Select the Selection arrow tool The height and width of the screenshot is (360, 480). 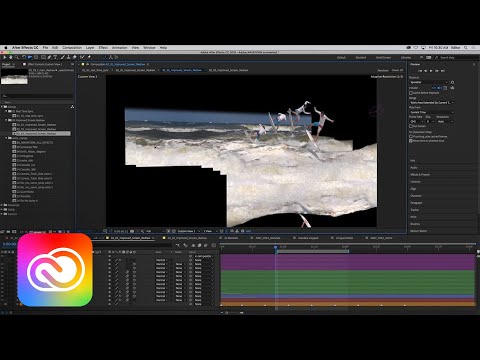coord(5,57)
